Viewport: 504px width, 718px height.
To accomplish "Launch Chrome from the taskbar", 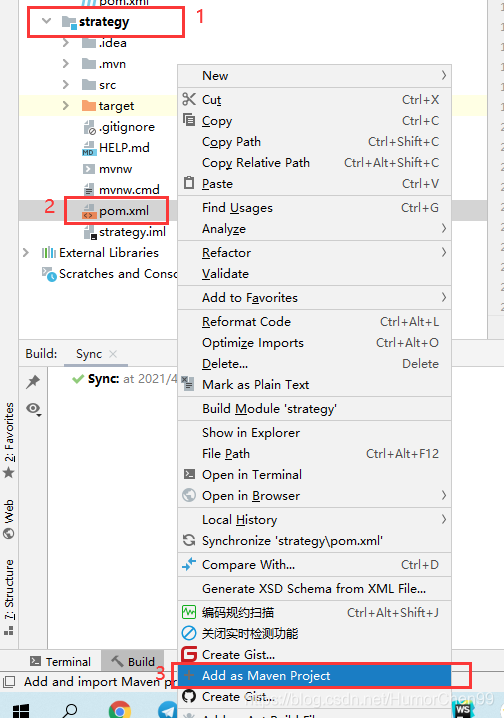I will [119, 710].
